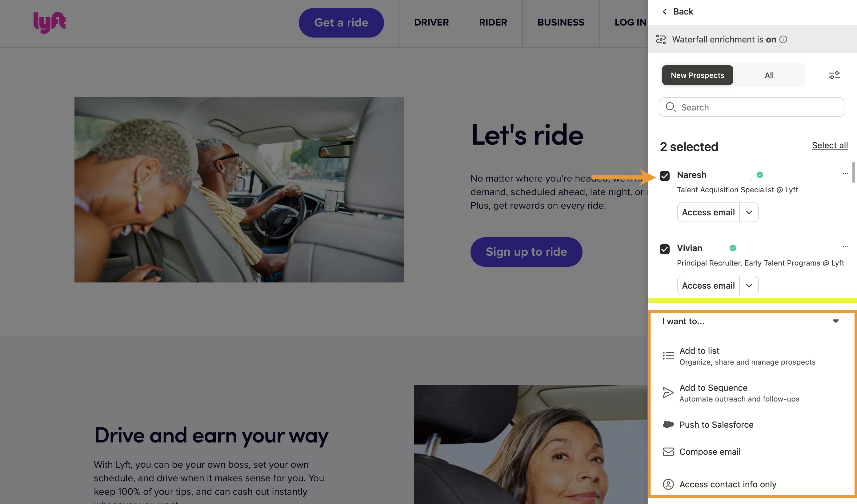857x504 pixels.
Task: Click the Compose email envelope icon
Action: (668, 452)
